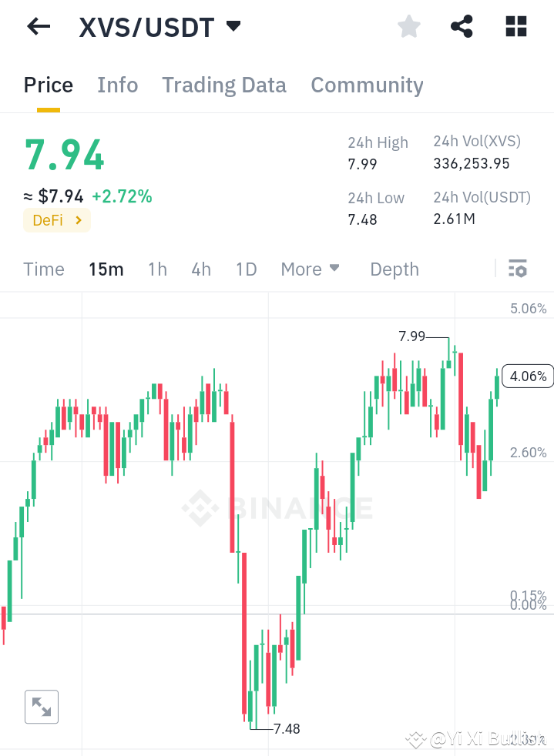
Task: Tap the 7.99 high price marker
Action: click(411, 336)
